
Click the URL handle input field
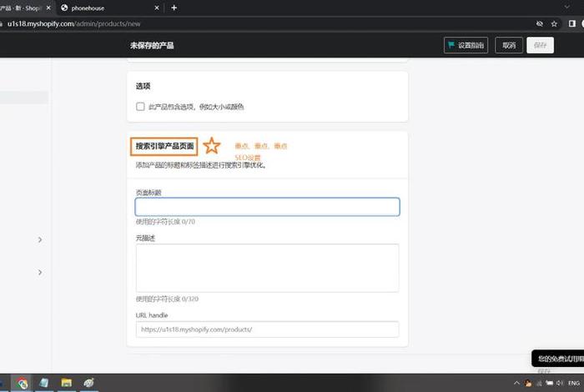click(x=268, y=329)
